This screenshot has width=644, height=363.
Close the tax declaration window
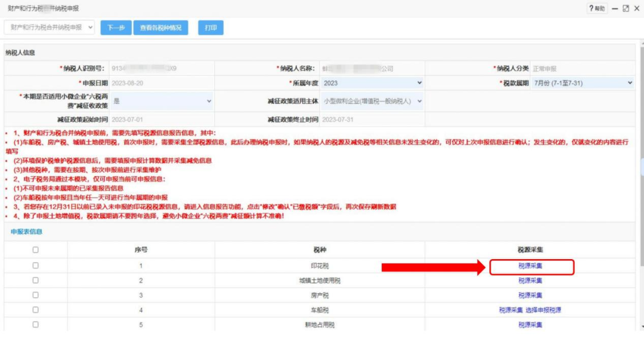tap(636, 8)
